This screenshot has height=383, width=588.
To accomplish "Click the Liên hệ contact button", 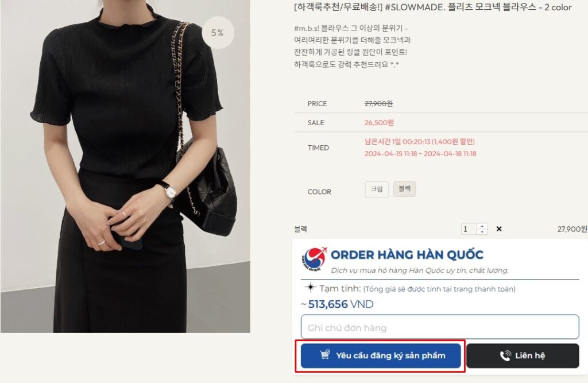I will [523, 355].
